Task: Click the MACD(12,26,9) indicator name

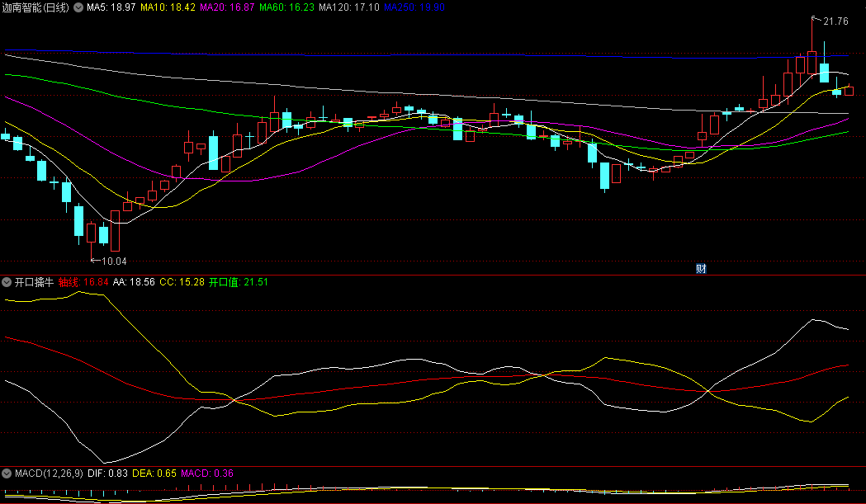Action: click(49, 473)
